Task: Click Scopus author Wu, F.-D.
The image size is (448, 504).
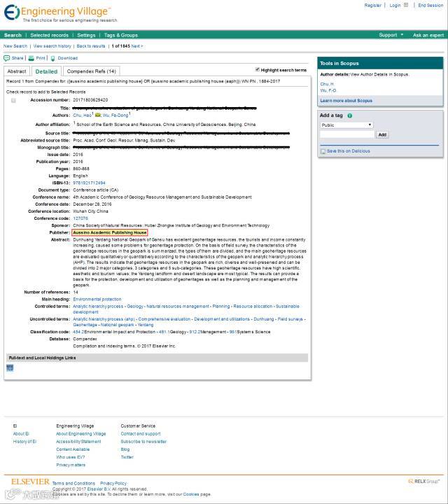Action: coord(328,90)
